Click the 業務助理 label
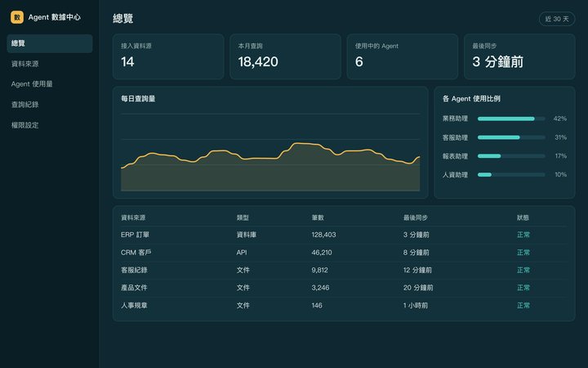The image size is (588, 368). 455,119
